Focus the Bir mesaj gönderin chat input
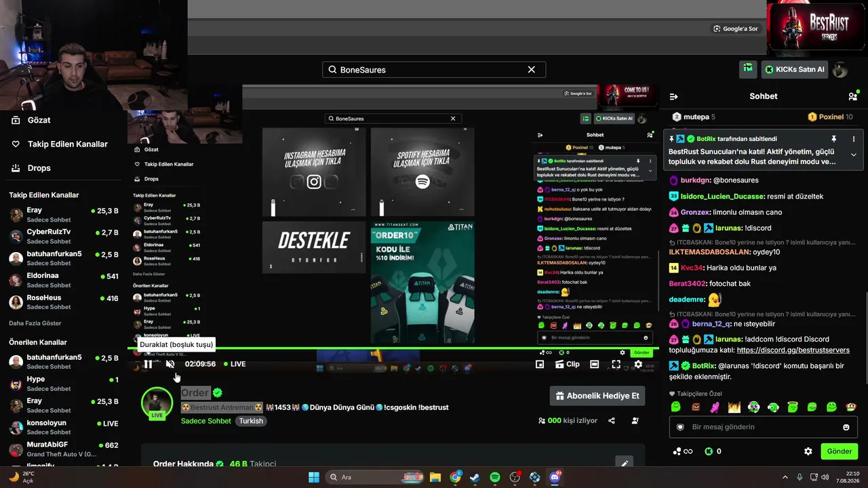Image resolution: width=868 pixels, height=488 pixels. [x=762, y=427]
